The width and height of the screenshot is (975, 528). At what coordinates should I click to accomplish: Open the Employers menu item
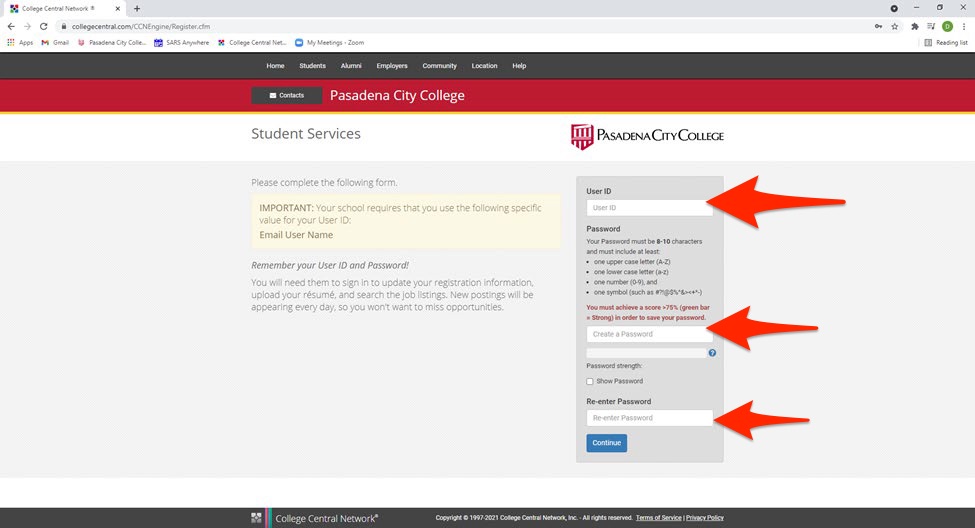[x=392, y=65]
